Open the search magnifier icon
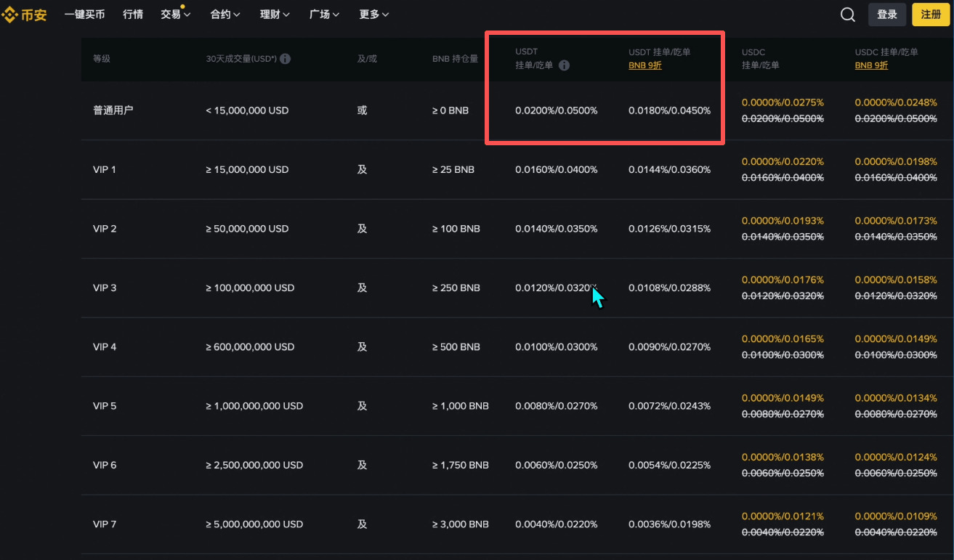The width and height of the screenshot is (954, 560). pos(847,14)
